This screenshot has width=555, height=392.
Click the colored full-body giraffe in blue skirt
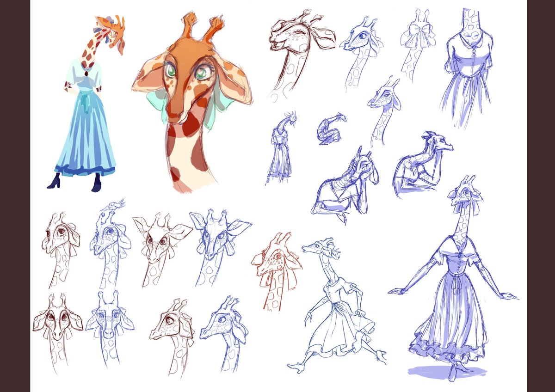coord(86,103)
